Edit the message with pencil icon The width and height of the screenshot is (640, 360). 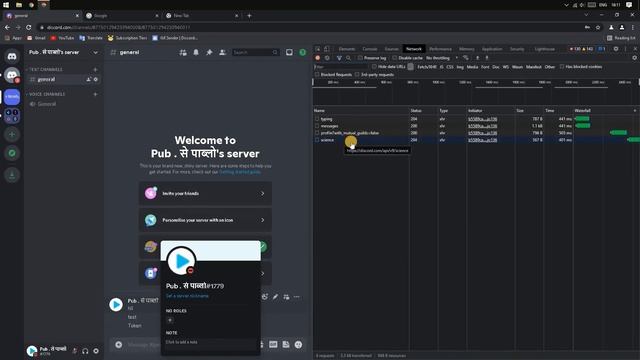tap(276, 297)
